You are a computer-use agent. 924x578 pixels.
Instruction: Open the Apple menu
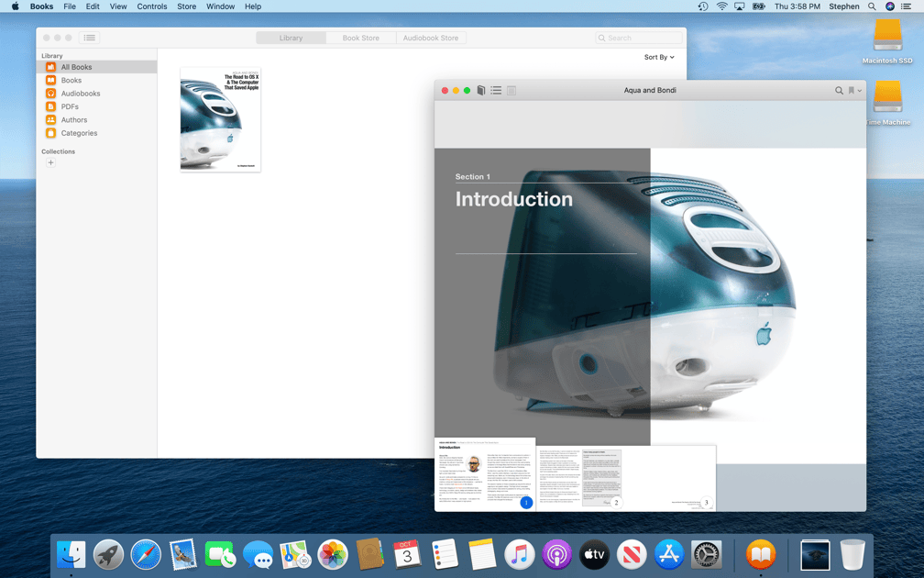pyautogui.click(x=15, y=6)
